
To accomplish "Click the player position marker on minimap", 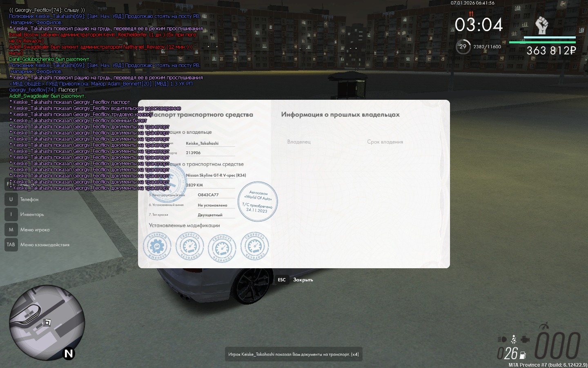I will (x=47, y=323).
